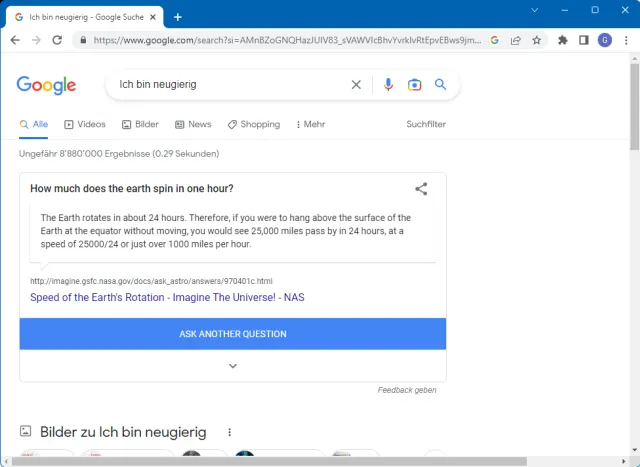Click the page URL in the address bar
640x467 pixels.
click(287, 40)
